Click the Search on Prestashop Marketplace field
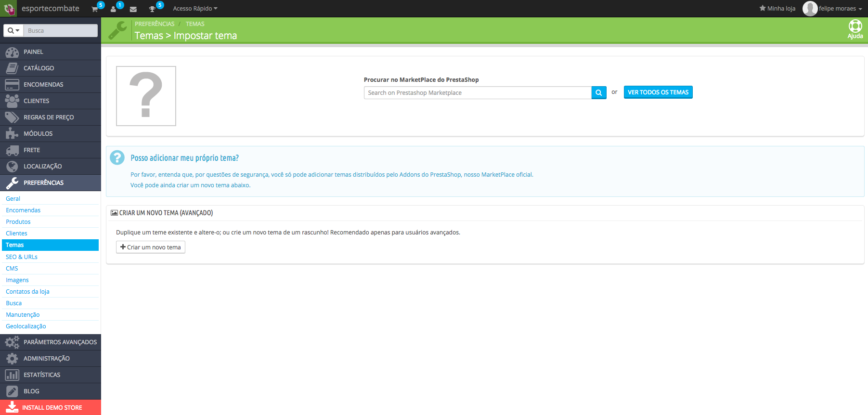 (478, 92)
